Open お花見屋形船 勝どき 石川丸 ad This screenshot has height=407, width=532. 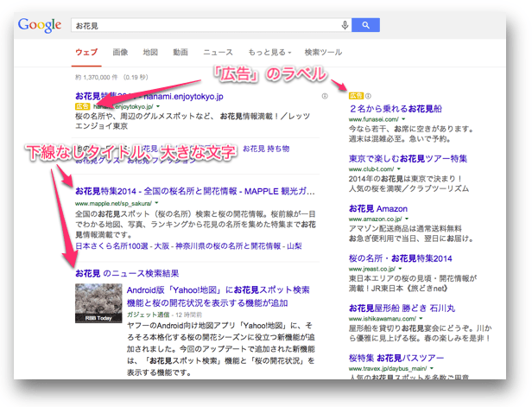[402, 308]
